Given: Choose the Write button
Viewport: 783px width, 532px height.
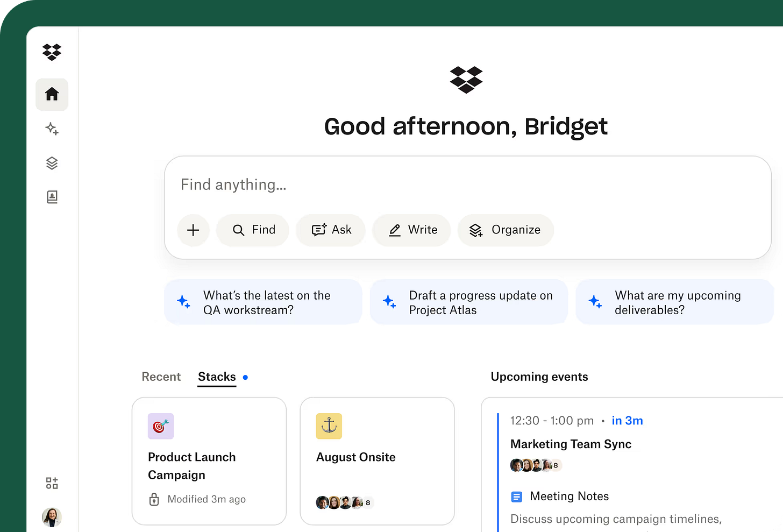Looking at the screenshot, I should [412, 230].
